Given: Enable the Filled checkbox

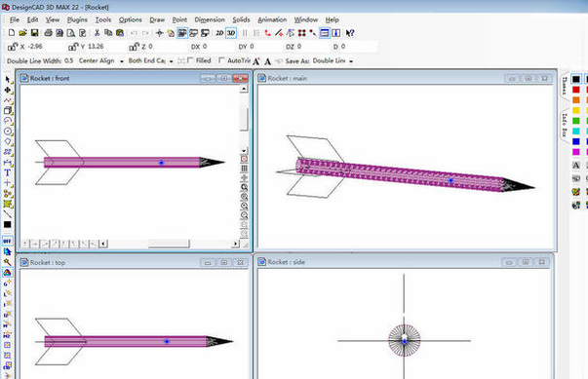Looking at the screenshot, I should (x=190, y=60).
